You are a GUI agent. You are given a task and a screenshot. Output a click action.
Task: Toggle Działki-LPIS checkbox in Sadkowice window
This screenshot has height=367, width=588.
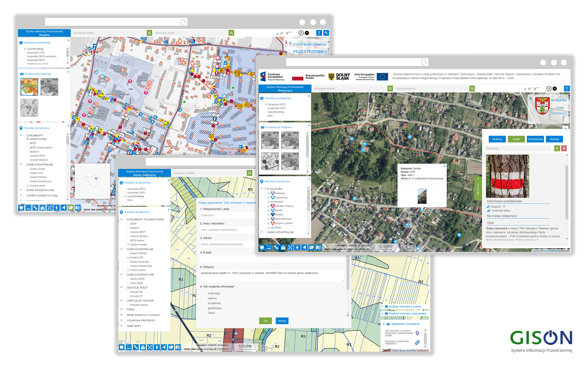click(128, 258)
